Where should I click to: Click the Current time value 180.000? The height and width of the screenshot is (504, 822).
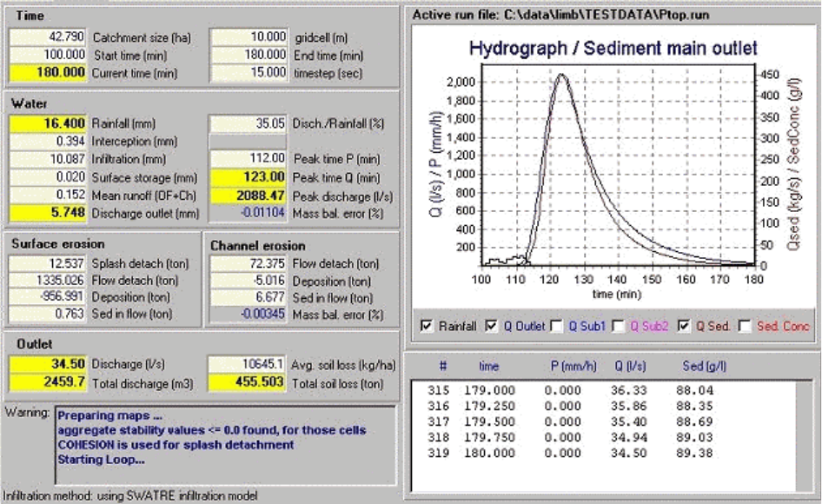[x=48, y=73]
